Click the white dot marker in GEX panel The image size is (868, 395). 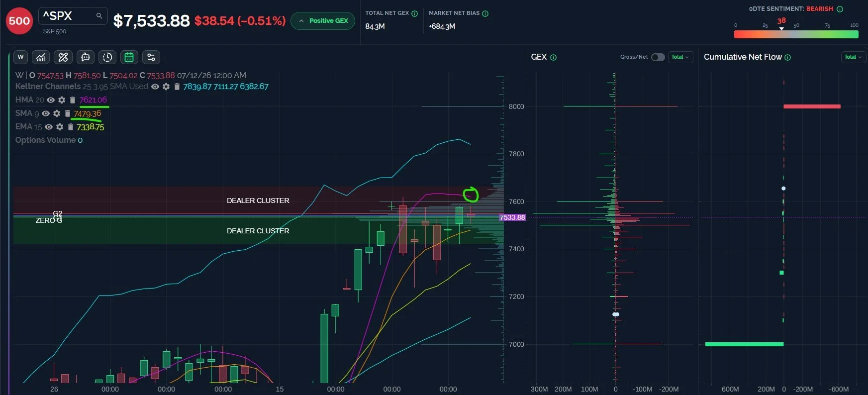click(616, 314)
